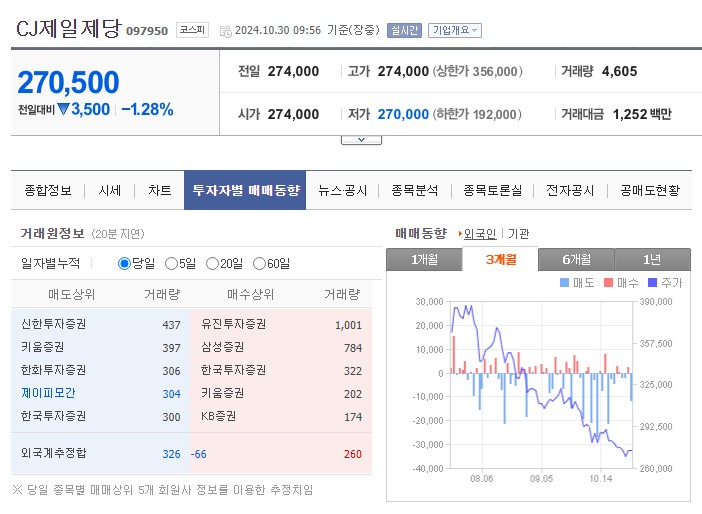This screenshot has width=702, height=514.
Task: Click 한국투자증권 in the 매도상위 column
Action: coord(53,416)
